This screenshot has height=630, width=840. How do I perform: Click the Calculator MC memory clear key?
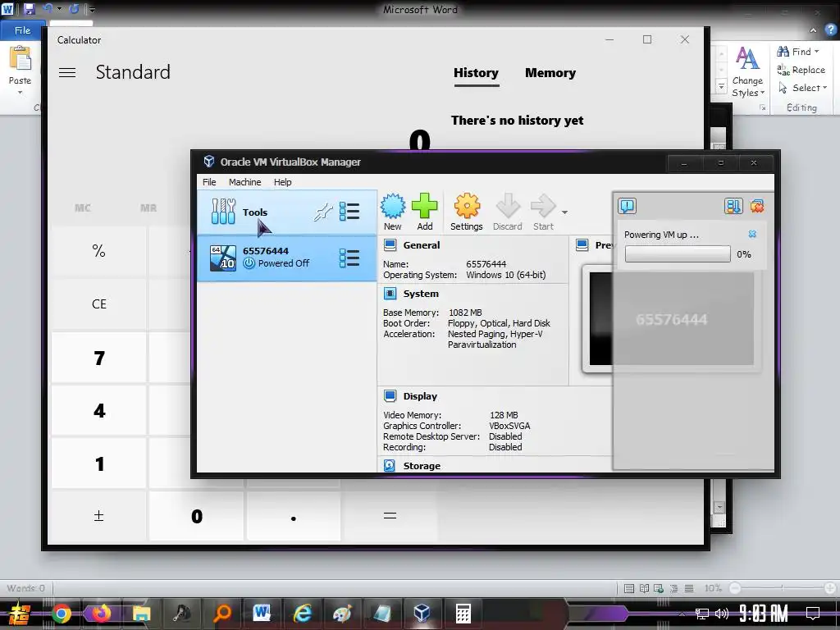coord(83,208)
